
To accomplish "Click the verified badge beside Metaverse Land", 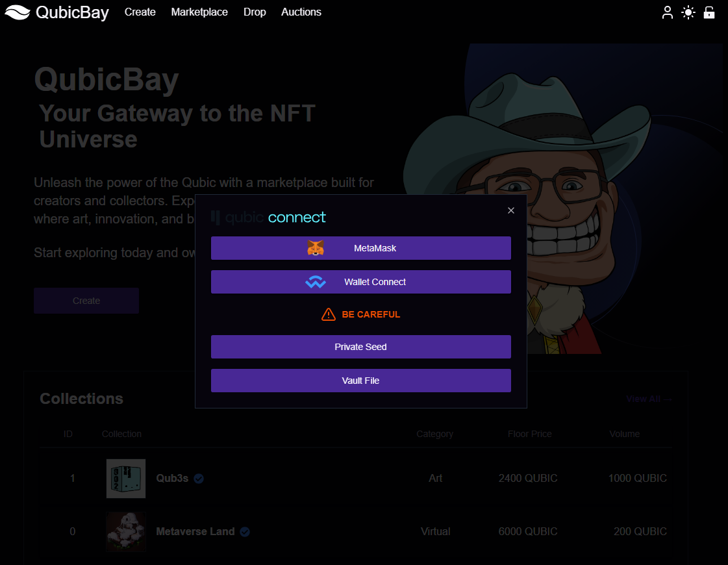I will 245,531.
